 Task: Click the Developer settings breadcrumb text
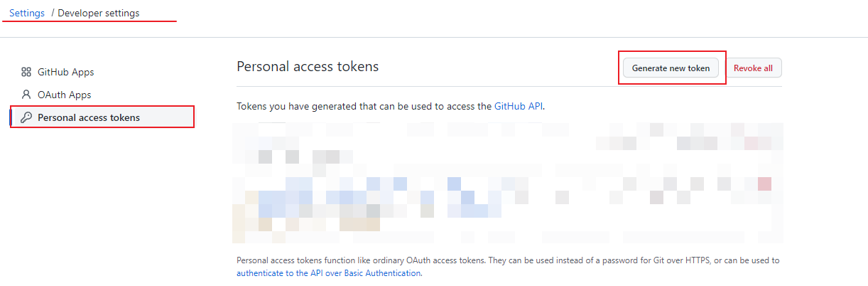click(99, 13)
